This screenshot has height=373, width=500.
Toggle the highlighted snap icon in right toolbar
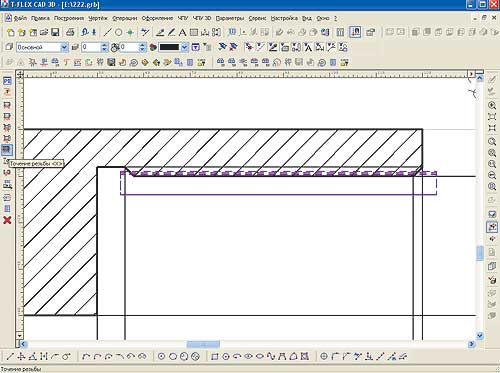[492, 227]
